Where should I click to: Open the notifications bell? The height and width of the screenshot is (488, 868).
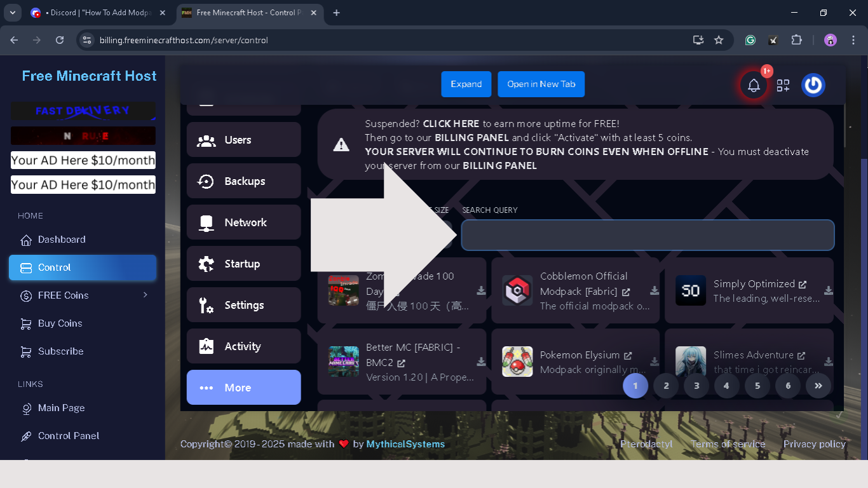pyautogui.click(x=754, y=85)
